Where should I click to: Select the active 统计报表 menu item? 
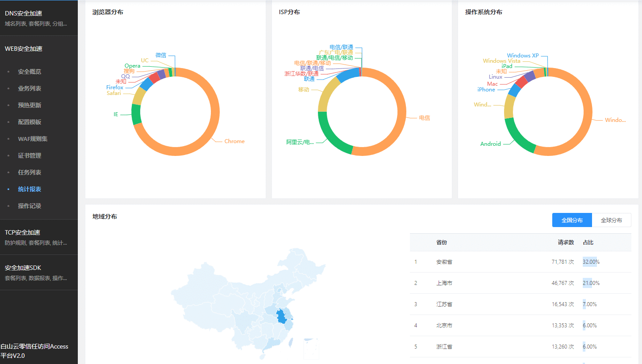[x=30, y=189]
